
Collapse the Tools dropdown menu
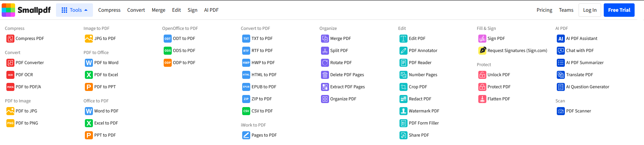click(x=74, y=10)
